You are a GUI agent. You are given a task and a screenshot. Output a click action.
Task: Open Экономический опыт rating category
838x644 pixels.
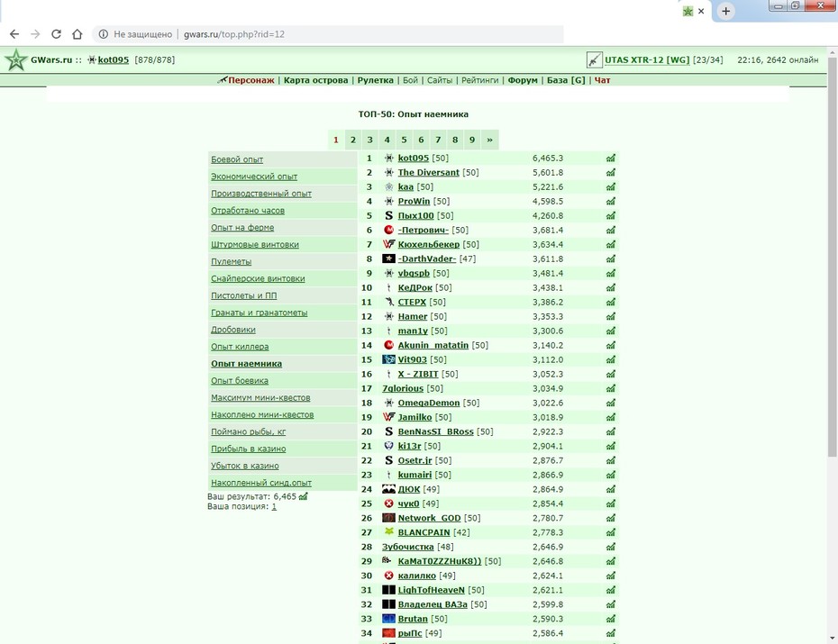254,177
